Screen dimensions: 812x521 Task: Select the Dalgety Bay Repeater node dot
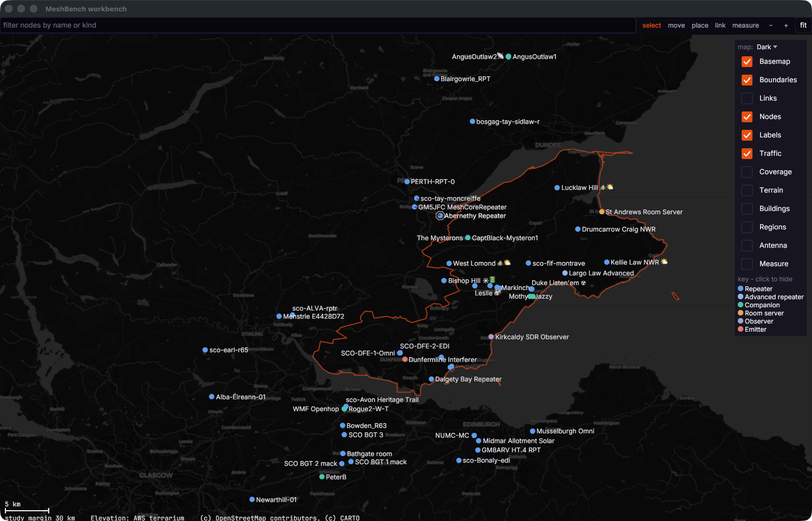pyautogui.click(x=431, y=379)
